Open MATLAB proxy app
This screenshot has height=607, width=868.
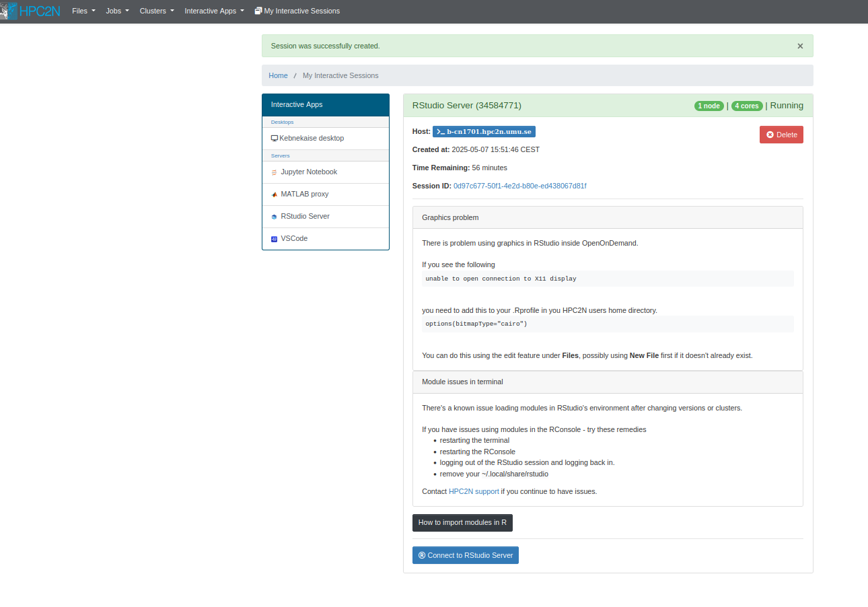pos(326,194)
